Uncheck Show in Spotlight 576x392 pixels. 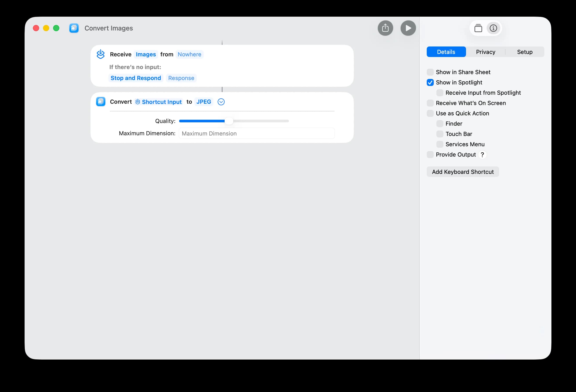pos(430,82)
